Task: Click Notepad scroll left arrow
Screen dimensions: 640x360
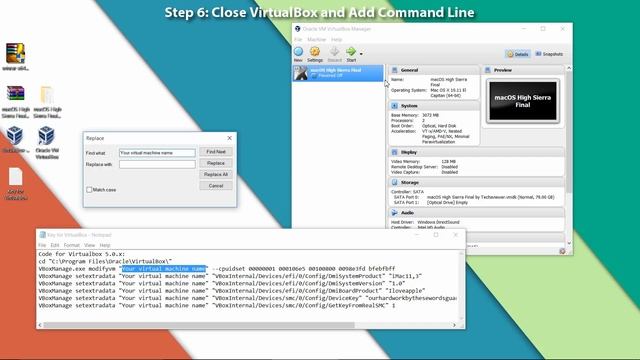Action: 40,325
